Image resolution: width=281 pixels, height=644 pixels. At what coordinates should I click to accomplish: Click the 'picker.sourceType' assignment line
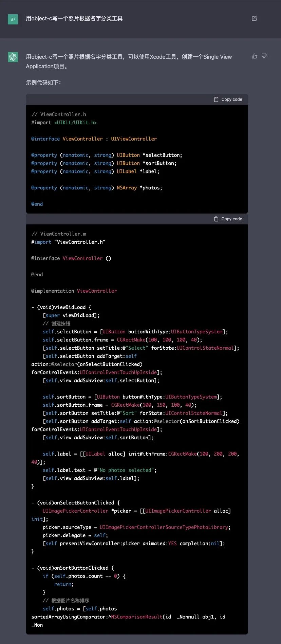click(x=137, y=527)
